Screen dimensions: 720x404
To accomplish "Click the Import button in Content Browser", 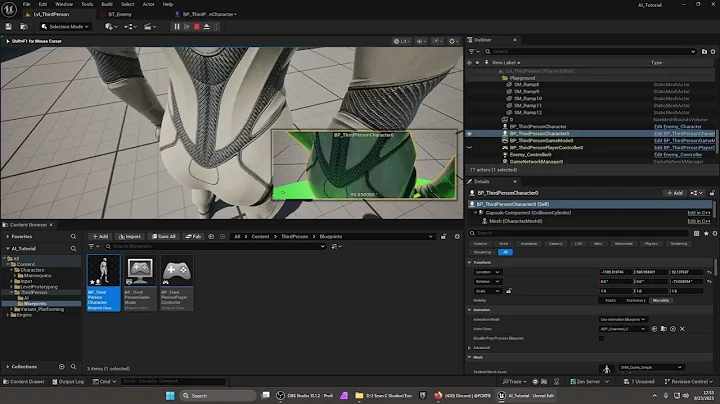I will point(129,236).
